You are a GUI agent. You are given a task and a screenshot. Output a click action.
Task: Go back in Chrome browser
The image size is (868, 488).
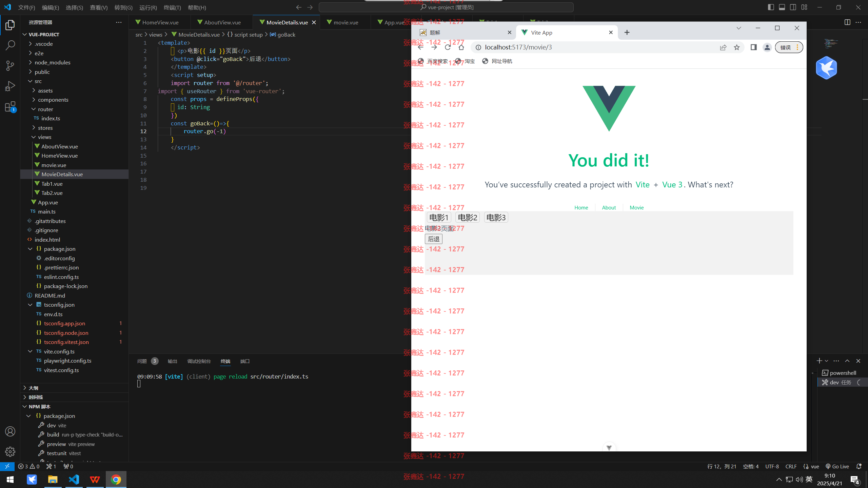[x=421, y=47]
